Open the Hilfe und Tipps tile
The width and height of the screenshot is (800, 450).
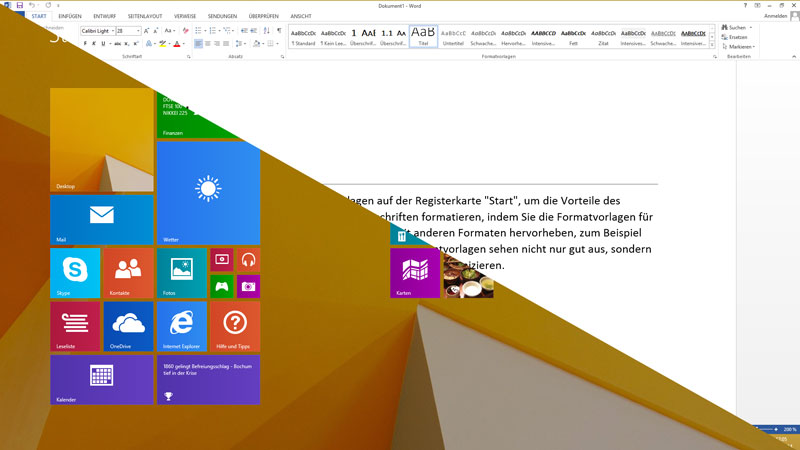click(235, 327)
